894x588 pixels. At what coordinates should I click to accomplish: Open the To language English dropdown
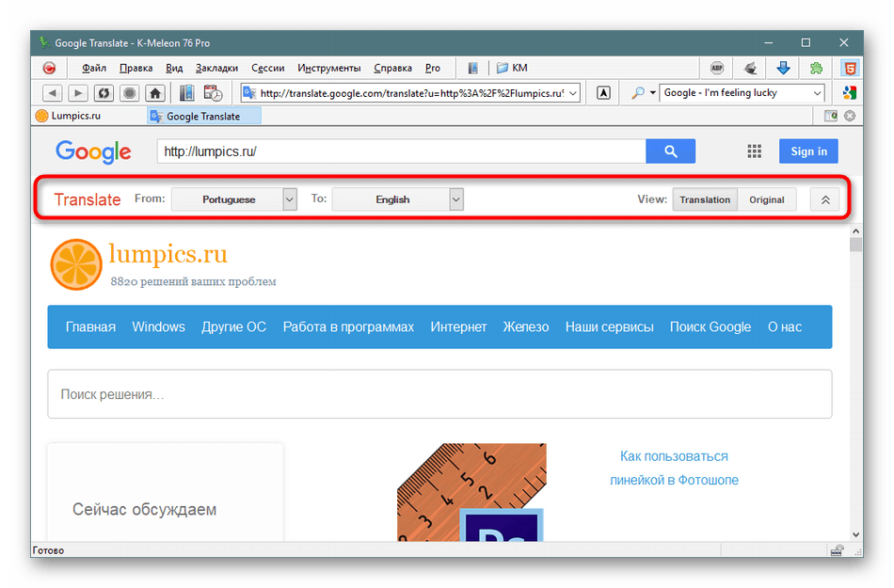click(x=398, y=199)
